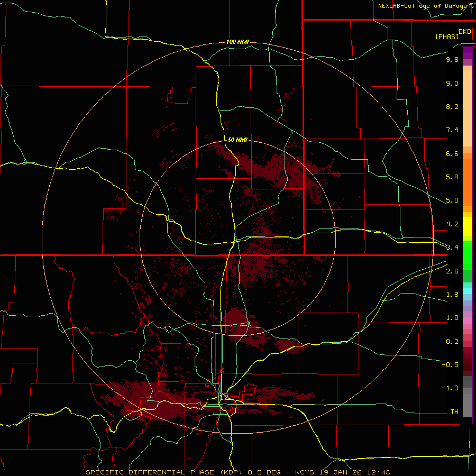Select the 5.0 scale value
Image resolution: width=476 pixels, height=476 pixels.
452,200
